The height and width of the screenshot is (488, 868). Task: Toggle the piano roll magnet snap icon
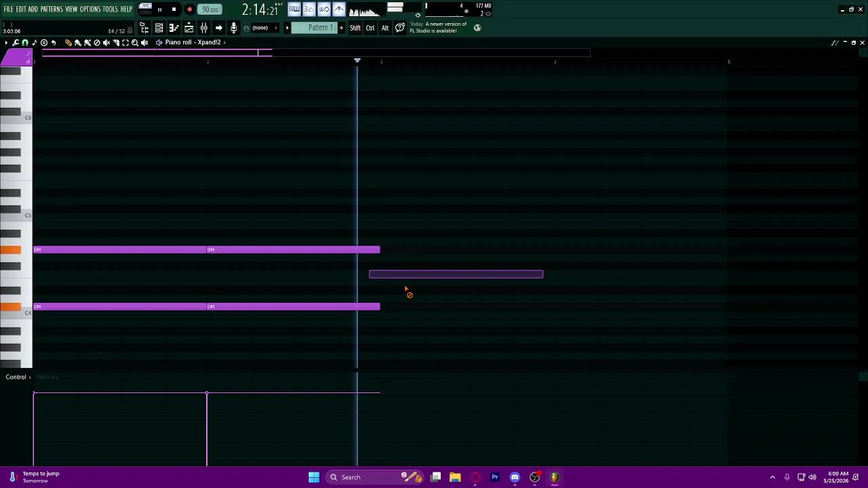point(25,43)
